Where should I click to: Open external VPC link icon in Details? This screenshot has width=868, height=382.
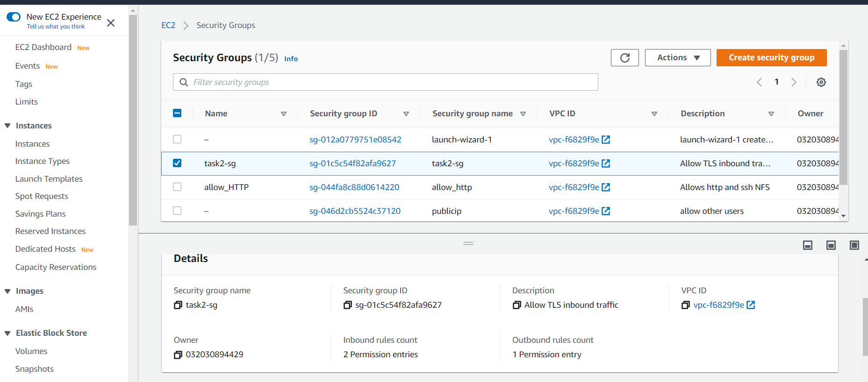(751, 305)
